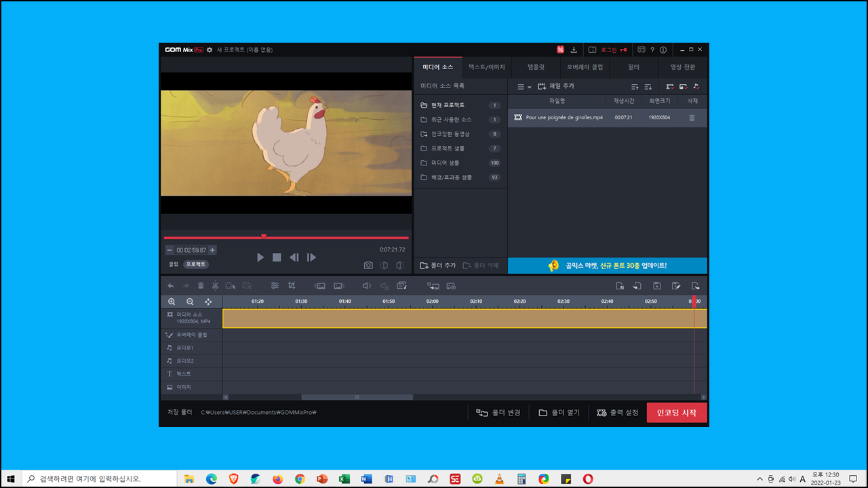Select the 인코딩한 동영상 folder
The height and width of the screenshot is (488, 868).
(x=460, y=134)
